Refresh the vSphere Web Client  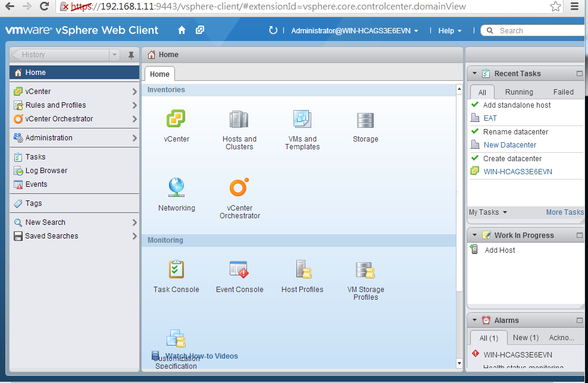pyautogui.click(x=273, y=30)
